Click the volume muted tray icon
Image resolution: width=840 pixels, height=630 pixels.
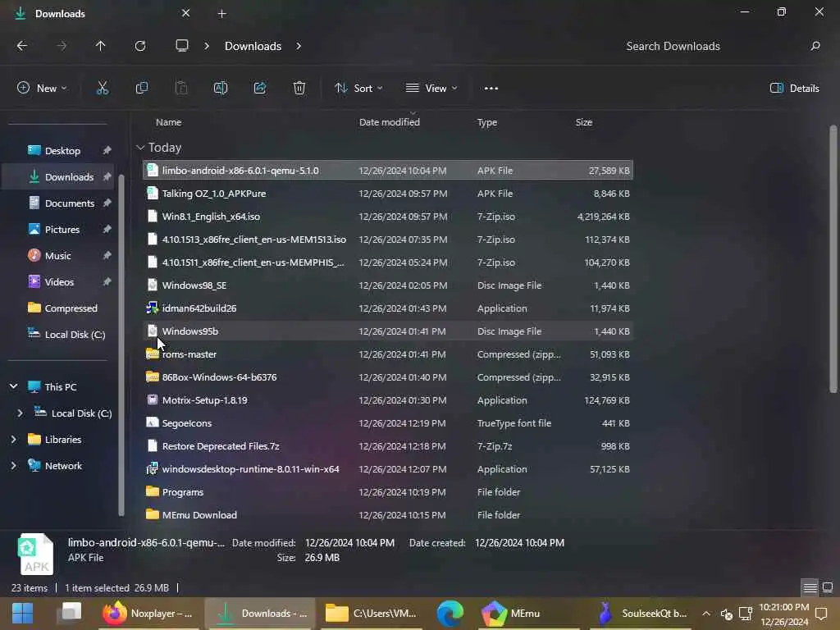pyautogui.click(x=727, y=614)
